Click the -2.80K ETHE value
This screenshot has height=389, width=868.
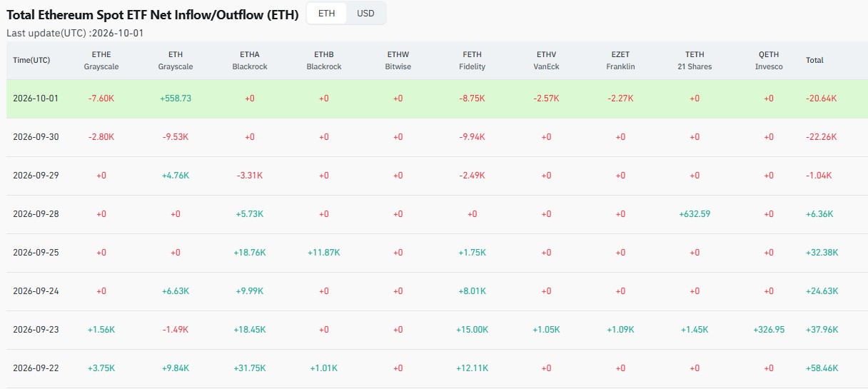point(101,137)
